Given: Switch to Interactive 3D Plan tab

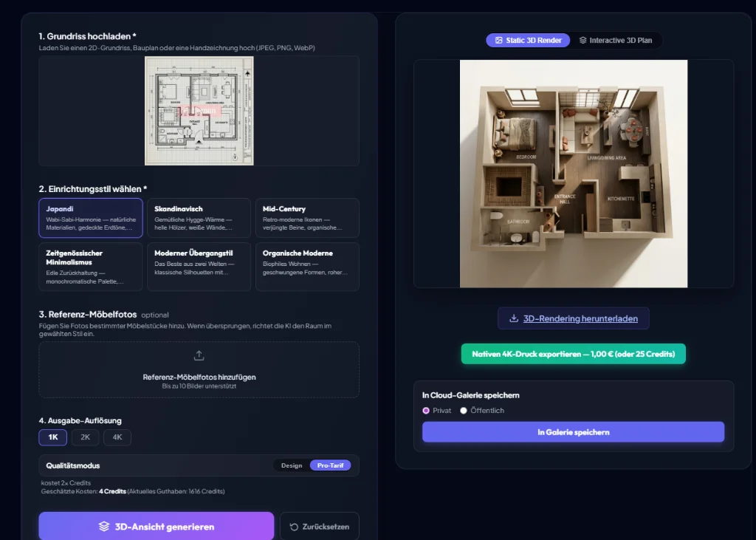Looking at the screenshot, I should (616, 41).
